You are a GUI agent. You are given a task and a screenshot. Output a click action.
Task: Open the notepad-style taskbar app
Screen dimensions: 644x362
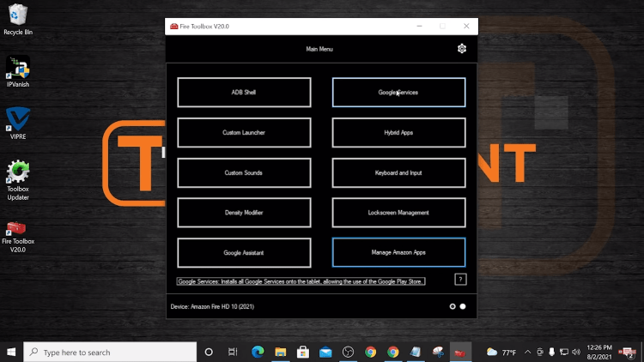[416, 353]
